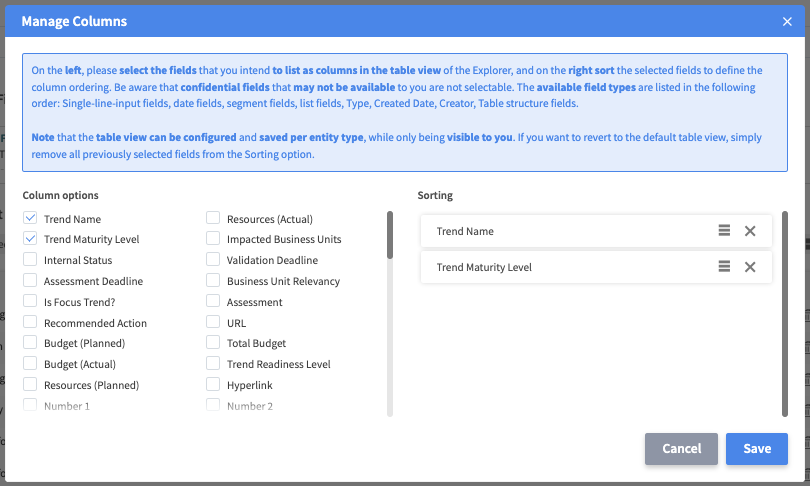Select the Recommended Action column option
This screenshot has width=810, height=486.
click(x=30, y=323)
